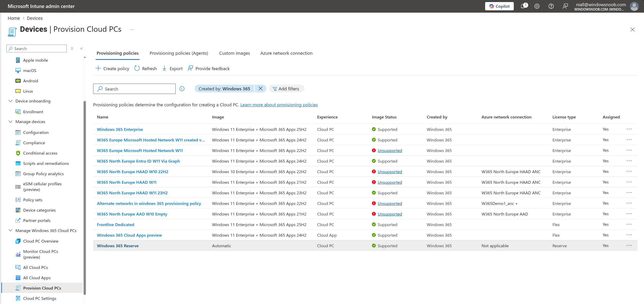Go to Devices breadcrumb

pyautogui.click(x=35, y=18)
